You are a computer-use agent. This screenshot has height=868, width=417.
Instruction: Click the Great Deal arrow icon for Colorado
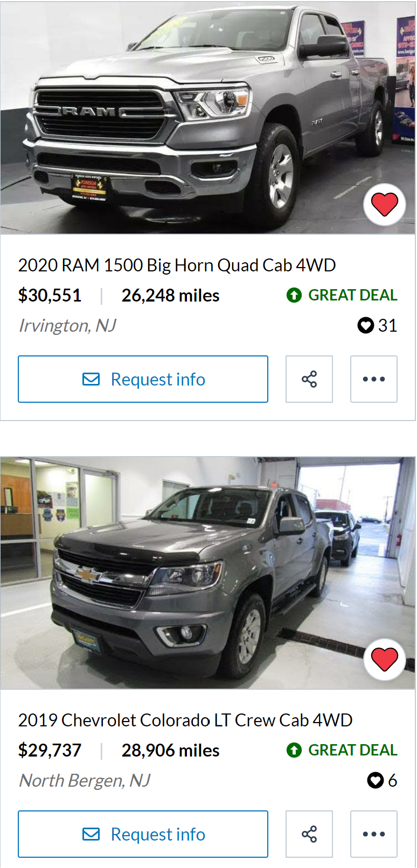pyautogui.click(x=294, y=750)
